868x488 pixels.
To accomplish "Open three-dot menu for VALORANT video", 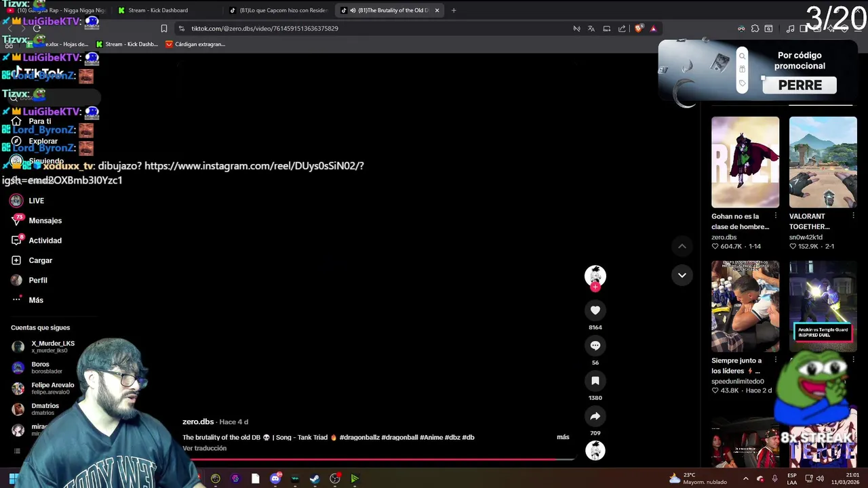I will coord(852,216).
